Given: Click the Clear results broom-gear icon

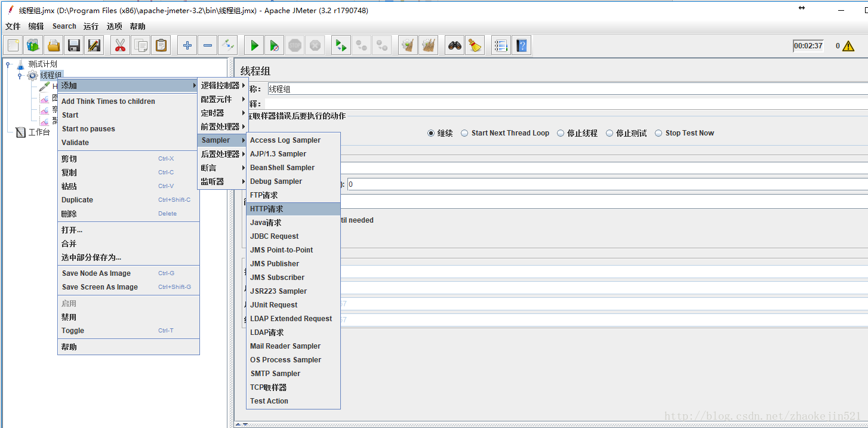Looking at the screenshot, I should pos(408,45).
